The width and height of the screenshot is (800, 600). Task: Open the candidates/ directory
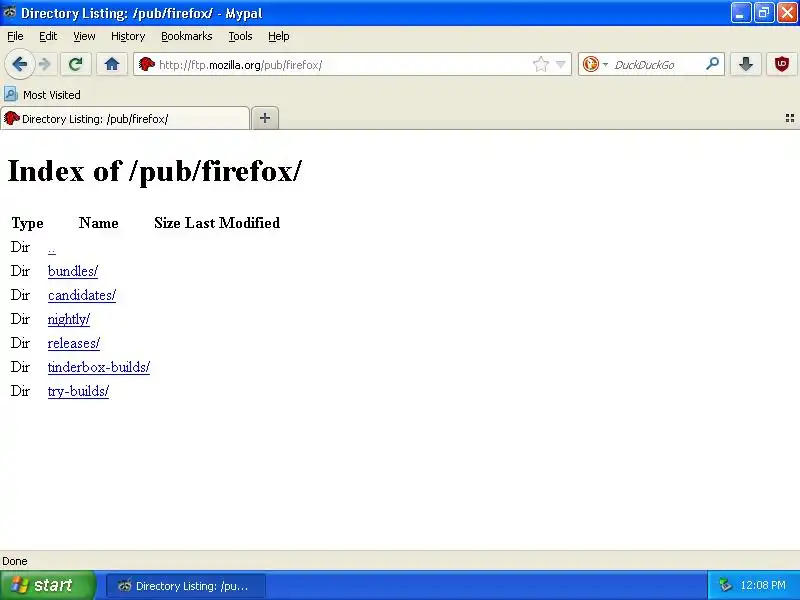pyautogui.click(x=82, y=295)
